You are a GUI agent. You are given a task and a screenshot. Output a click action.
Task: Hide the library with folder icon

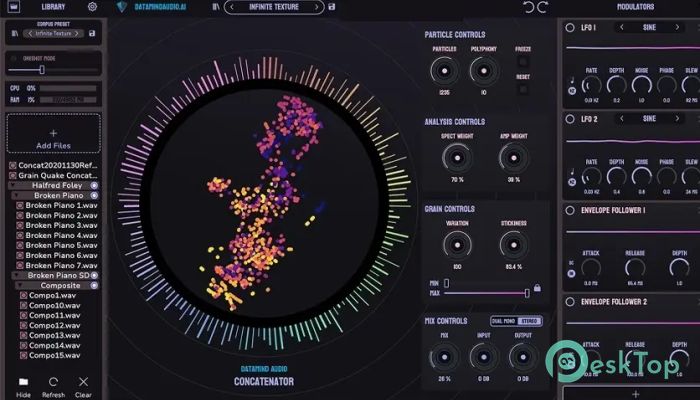(23, 382)
